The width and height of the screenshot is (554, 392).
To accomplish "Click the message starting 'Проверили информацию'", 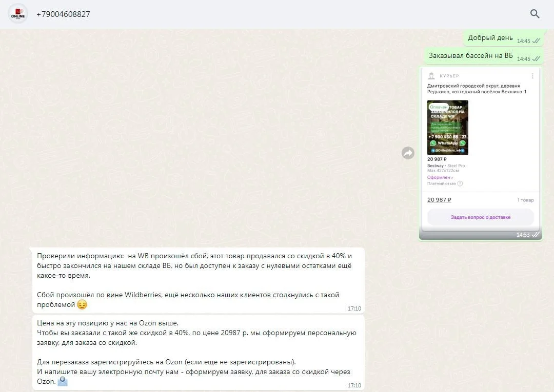I will (198, 280).
